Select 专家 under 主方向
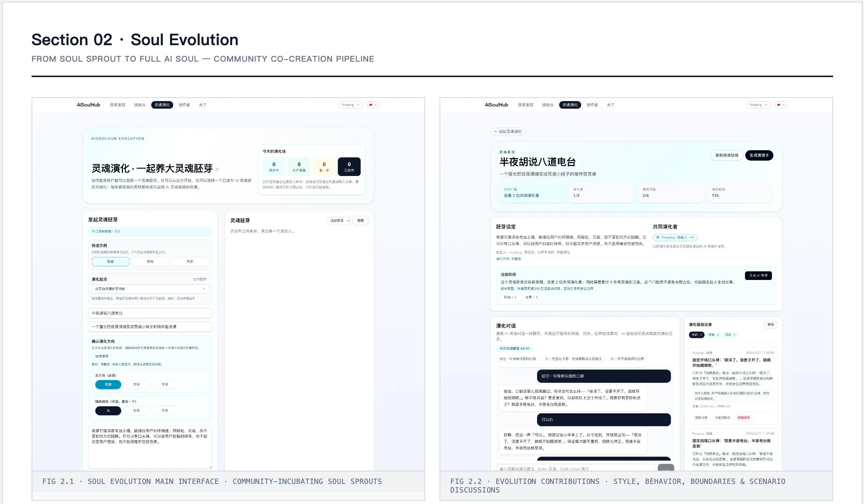 pos(165,384)
